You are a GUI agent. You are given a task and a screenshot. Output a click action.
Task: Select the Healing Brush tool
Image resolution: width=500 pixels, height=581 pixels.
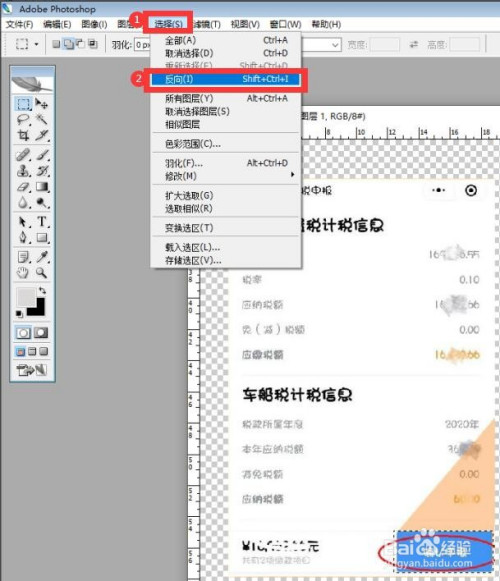pos(23,155)
